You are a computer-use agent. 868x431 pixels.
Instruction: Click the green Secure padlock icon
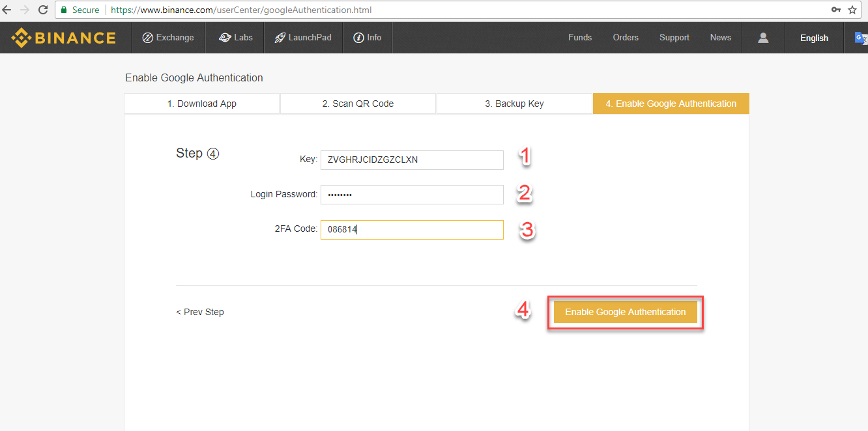click(x=63, y=10)
